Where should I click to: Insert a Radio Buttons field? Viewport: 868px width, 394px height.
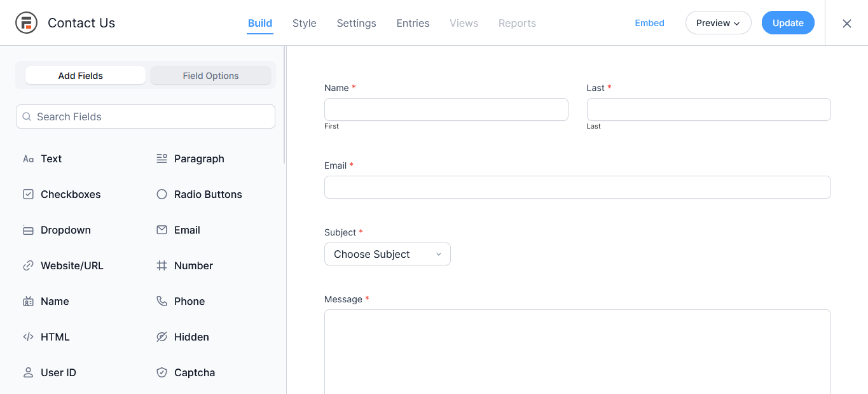pyautogui.click(x=207, y=195)
